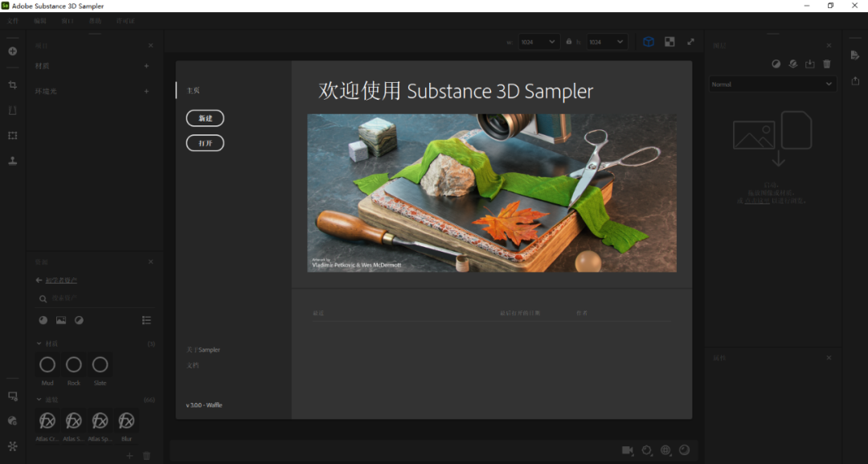Toggle the image filter in assets panel
Image resolution: width=868 pixels, height=464 pixels.
coord(61,320)
